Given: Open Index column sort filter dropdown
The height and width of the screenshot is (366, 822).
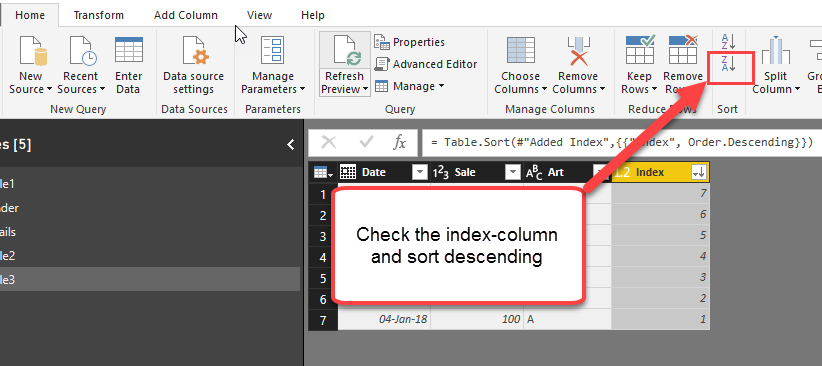Looking at the screenshot, I should coord(700,172).
